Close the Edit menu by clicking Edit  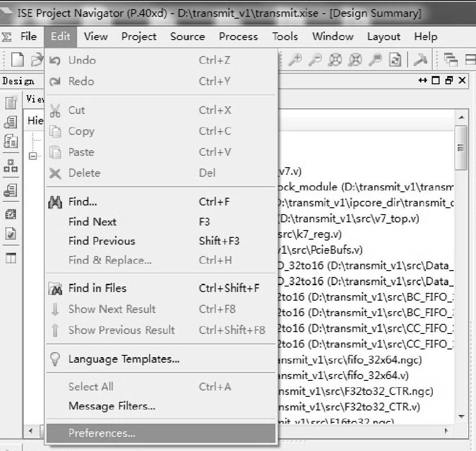click(61, 36)
